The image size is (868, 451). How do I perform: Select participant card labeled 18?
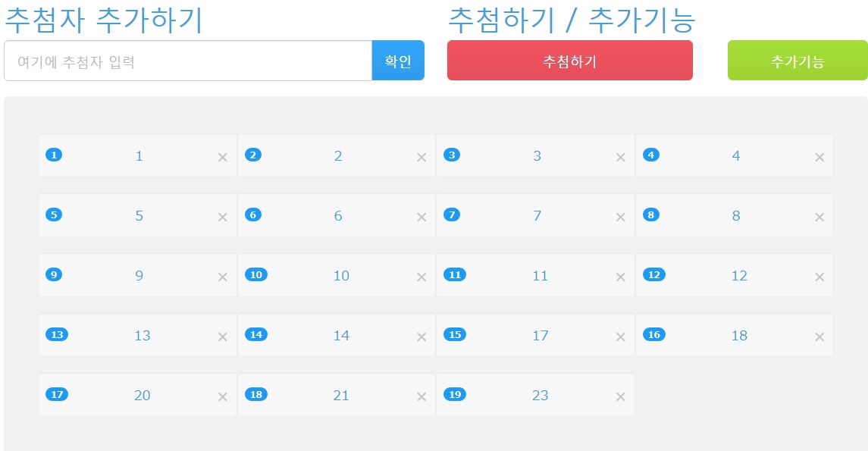[734, 335]
